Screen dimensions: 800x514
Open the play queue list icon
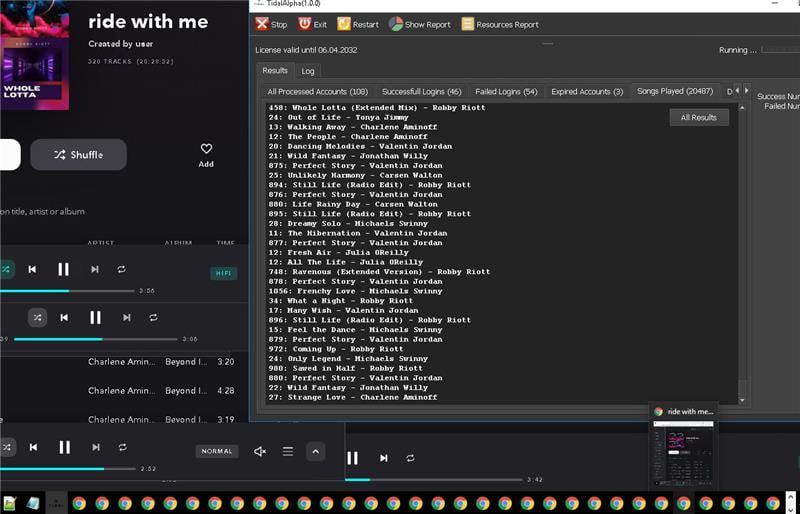288,451
